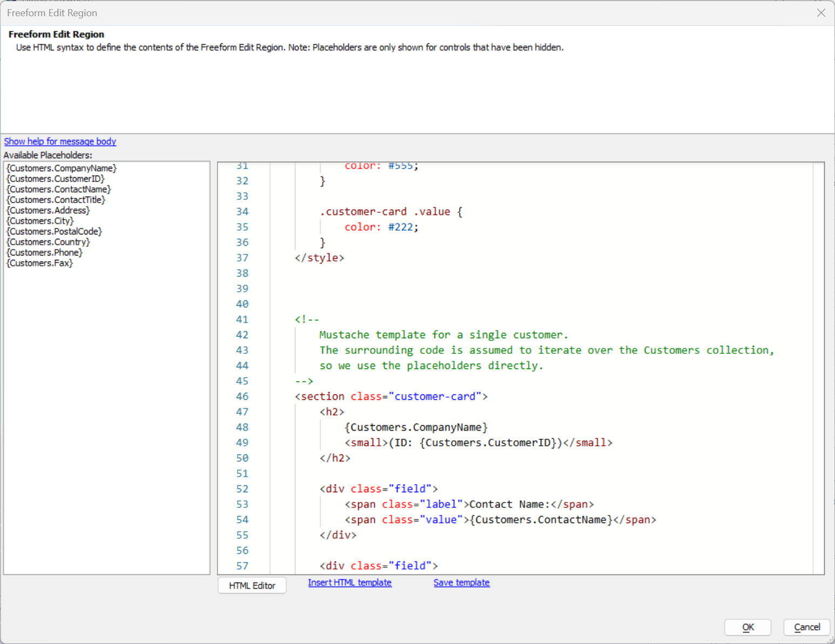Viewport: 835px width, 644px height.
Task: Place cursor on the closing </style> tag
Action: click(x=319, y=258)
